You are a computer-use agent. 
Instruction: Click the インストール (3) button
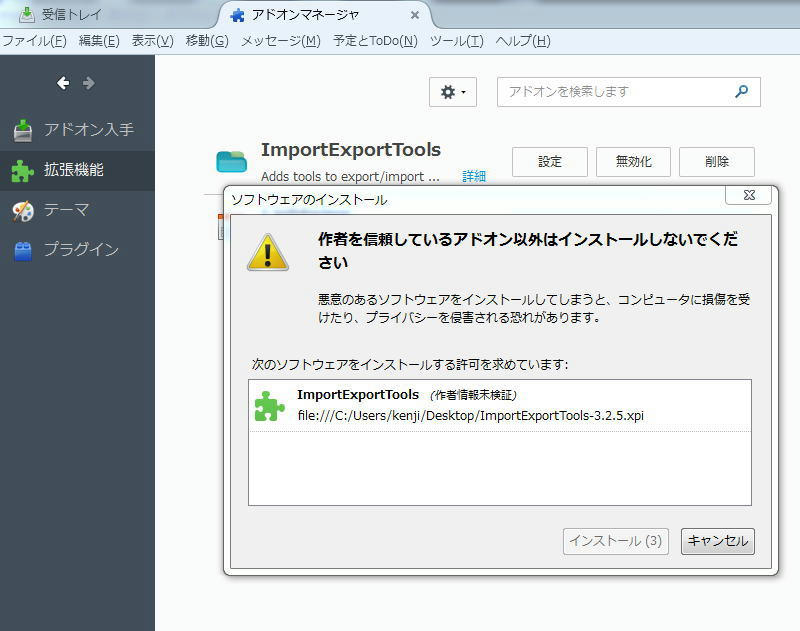click(616, 541)
